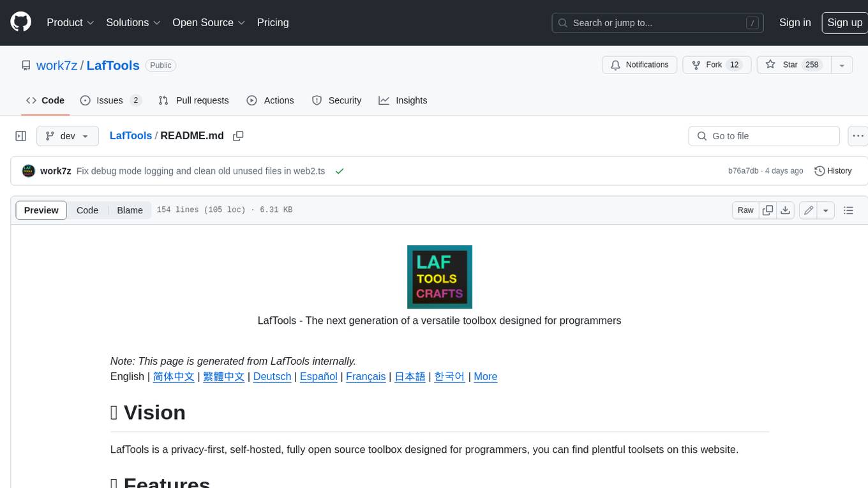Open the Raw file view
This screenshot has width=868, height=488.
(745, 210)
